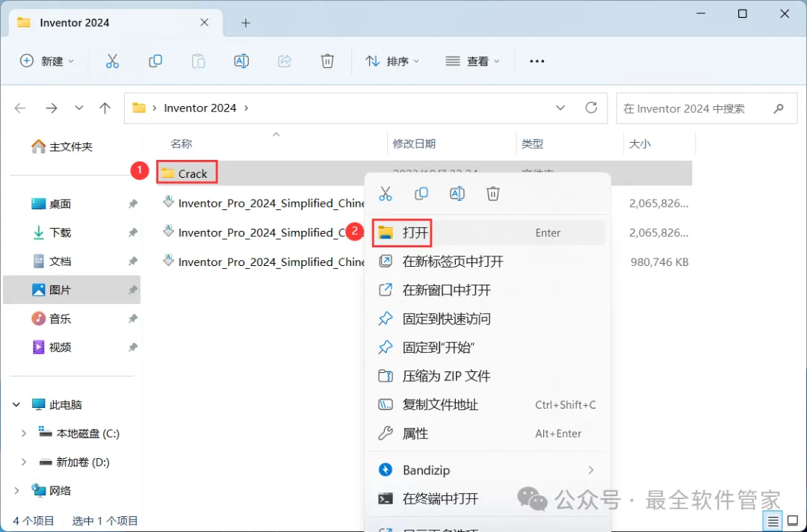Expand the 网络 tree node
The height and width of the screenshot is (532, 807).
[x=16, y=491]
